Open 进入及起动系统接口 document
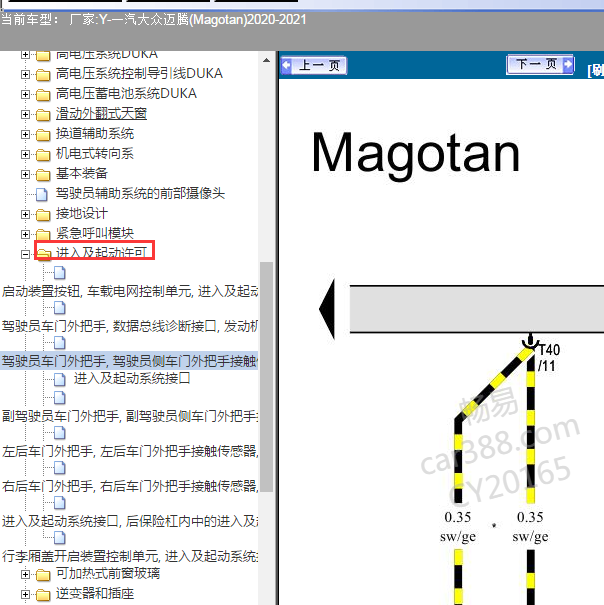The width and height of the screenshot is (604, 605). [132, 379]
